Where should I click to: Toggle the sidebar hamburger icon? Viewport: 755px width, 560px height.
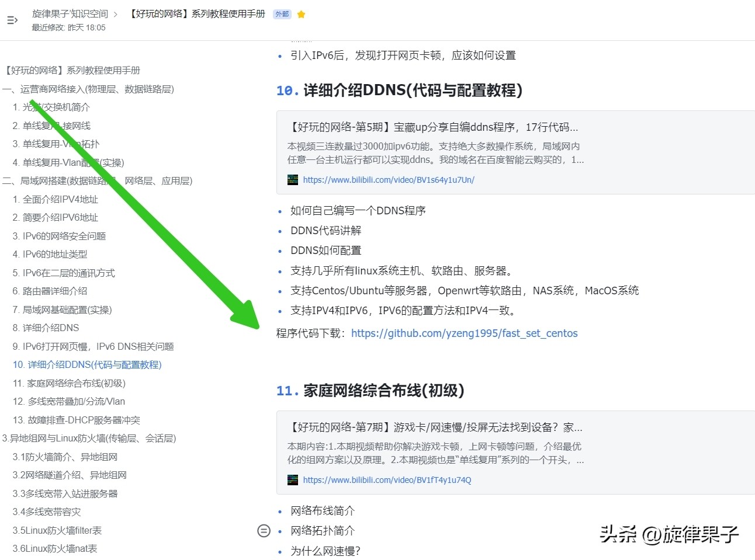(x=12, y=20)
